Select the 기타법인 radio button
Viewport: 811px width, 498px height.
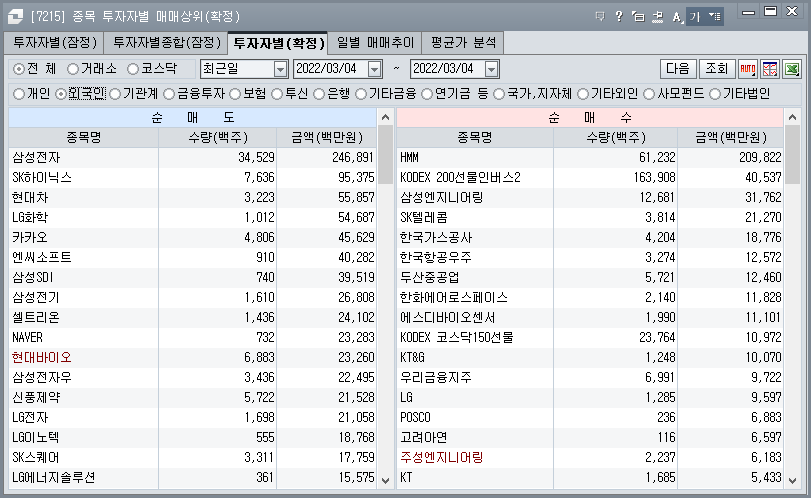(715, 94)
